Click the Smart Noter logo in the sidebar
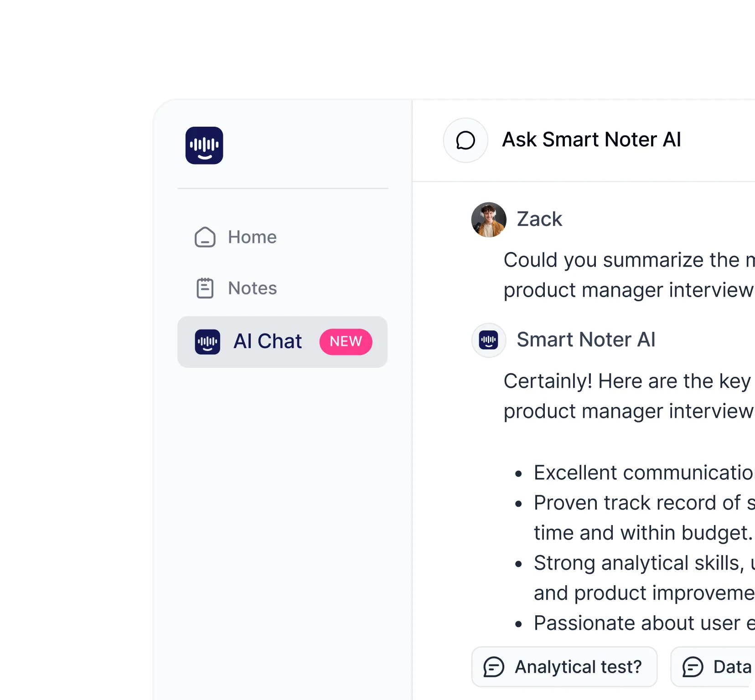This screenshot has height=700, width=755. (204, 145)
